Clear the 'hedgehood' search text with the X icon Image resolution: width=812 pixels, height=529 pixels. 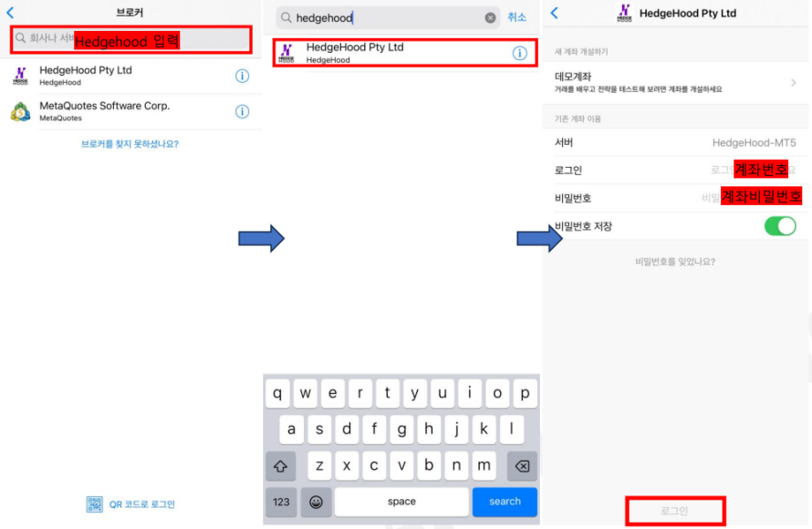490,17
